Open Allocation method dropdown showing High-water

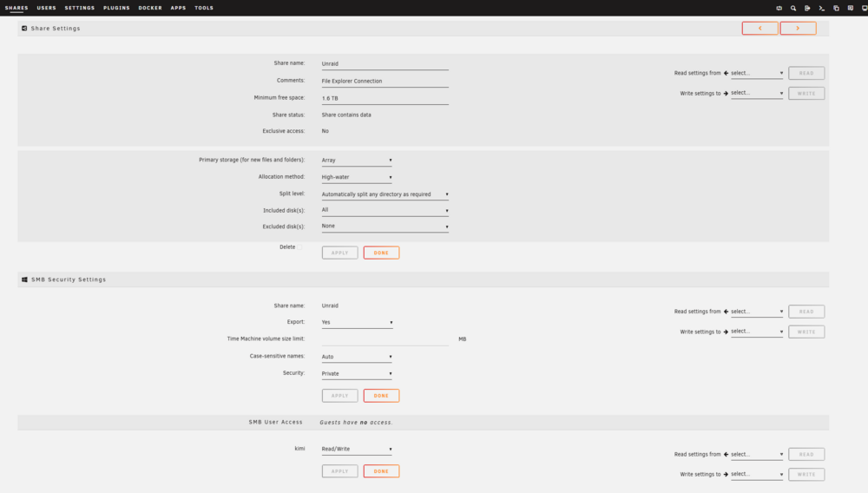point(357,177)
